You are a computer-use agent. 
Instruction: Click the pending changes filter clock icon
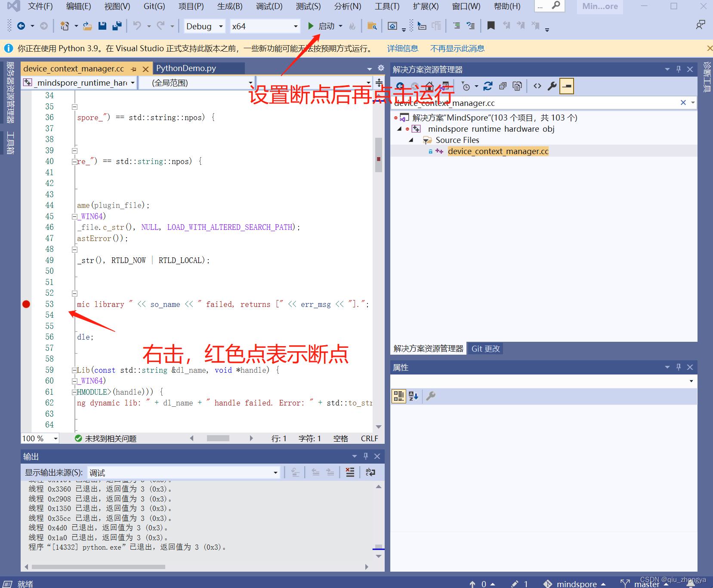pos(466,86)
